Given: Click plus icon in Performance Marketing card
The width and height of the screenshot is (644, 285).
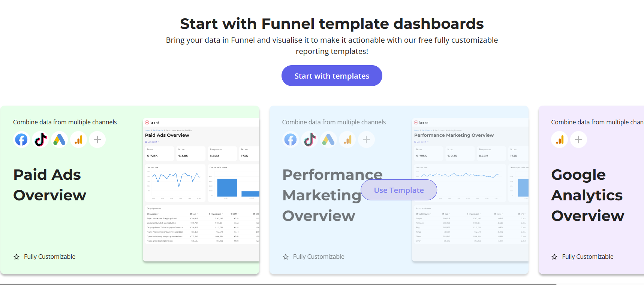Looking at the screenshot, I should (x=367, y=140).
